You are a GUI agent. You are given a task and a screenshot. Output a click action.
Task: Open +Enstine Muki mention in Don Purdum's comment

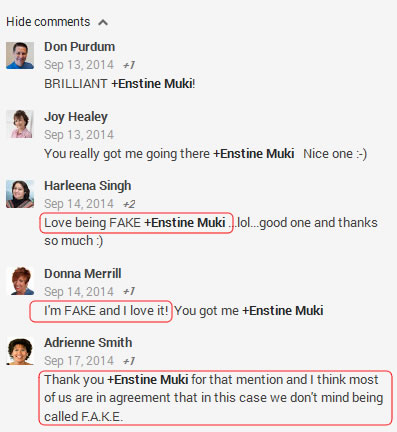point(152,84)
